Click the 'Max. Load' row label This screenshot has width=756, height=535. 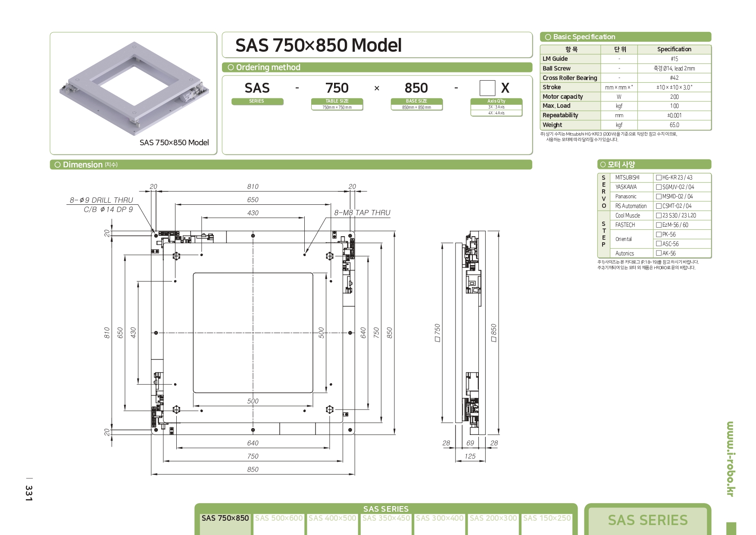click(556, 106)
